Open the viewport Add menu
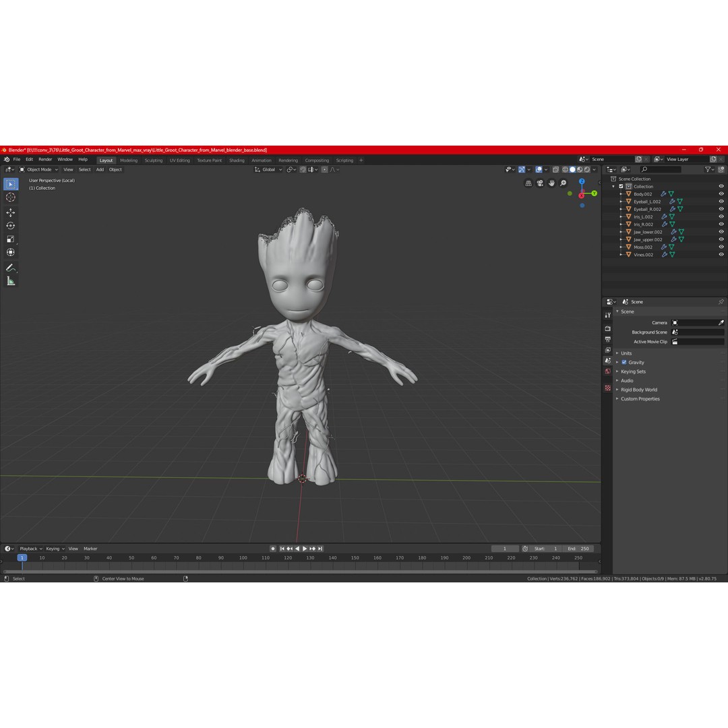 [x=100, y=170]
